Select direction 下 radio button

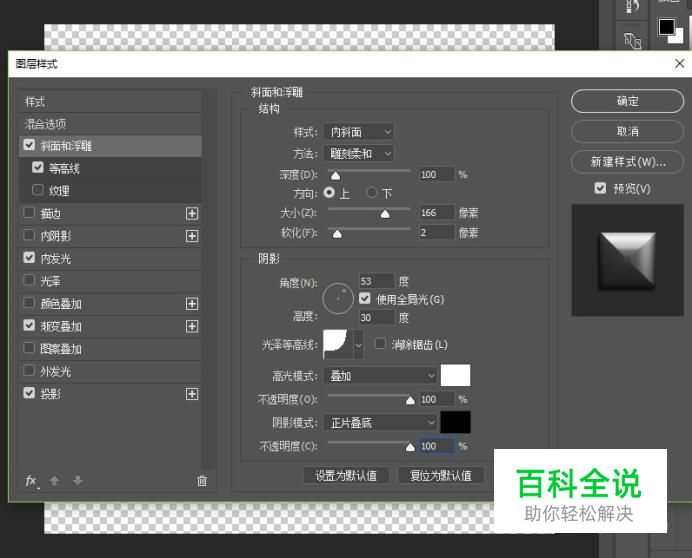tap(372, 192)
